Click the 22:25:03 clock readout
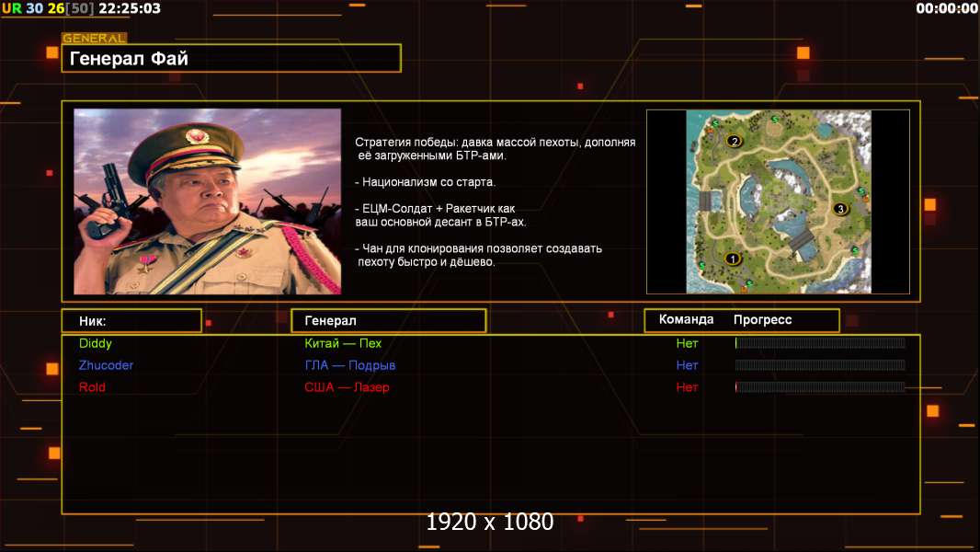Image resolution: width=980 pixels, height=552 pixels. tap(130, 8)
